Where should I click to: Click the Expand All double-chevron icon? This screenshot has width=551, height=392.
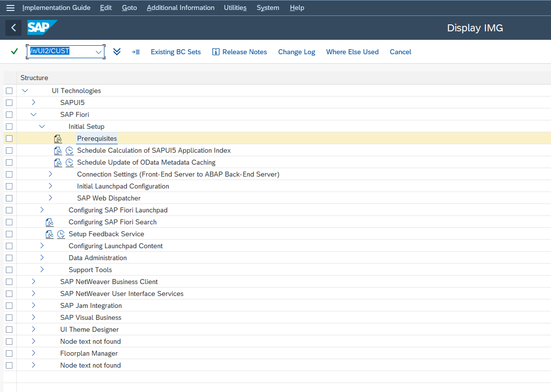tap(117, 52)
